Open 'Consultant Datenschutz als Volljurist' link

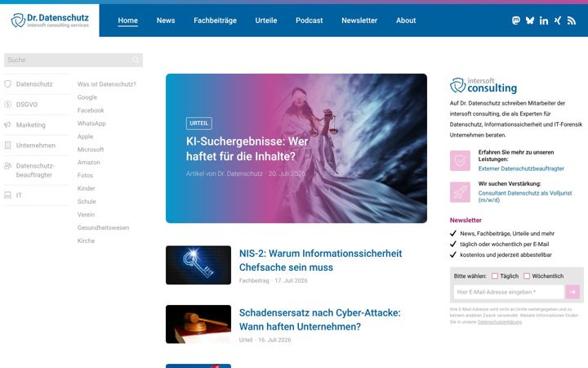point(525,196)
